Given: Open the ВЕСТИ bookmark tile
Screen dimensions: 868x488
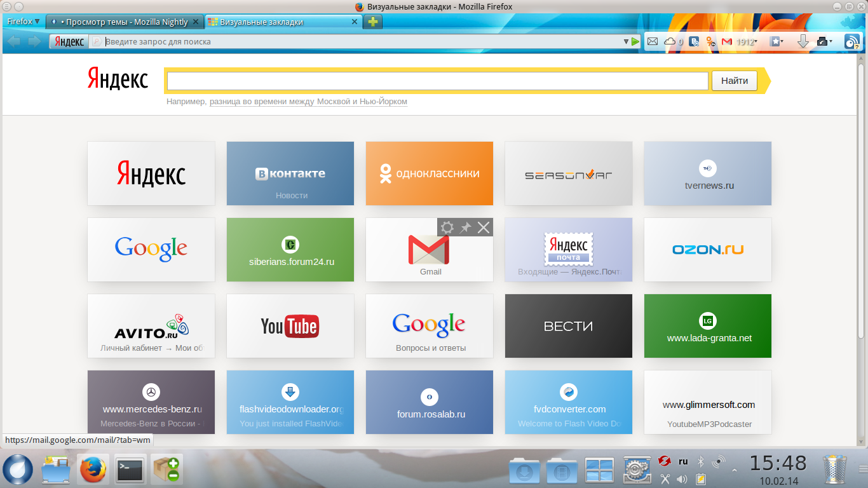Looking at the screenshot, I should (x=569, y=326).
